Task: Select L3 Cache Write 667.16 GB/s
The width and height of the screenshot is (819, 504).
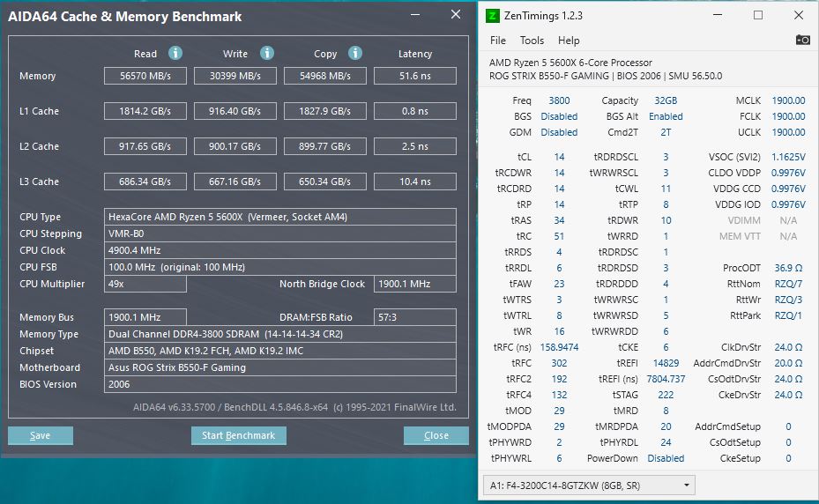Action: [235, 182]
